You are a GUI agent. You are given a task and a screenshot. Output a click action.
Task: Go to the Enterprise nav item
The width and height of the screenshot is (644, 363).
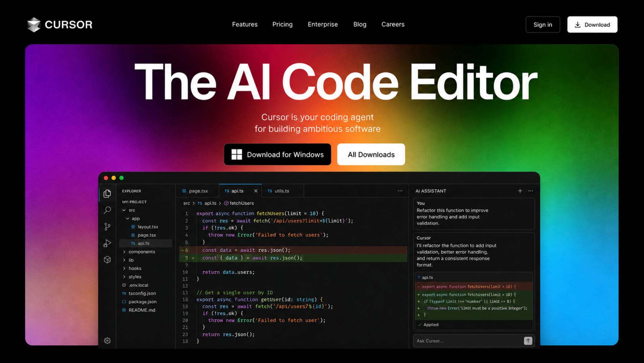(x=323, y=24)
